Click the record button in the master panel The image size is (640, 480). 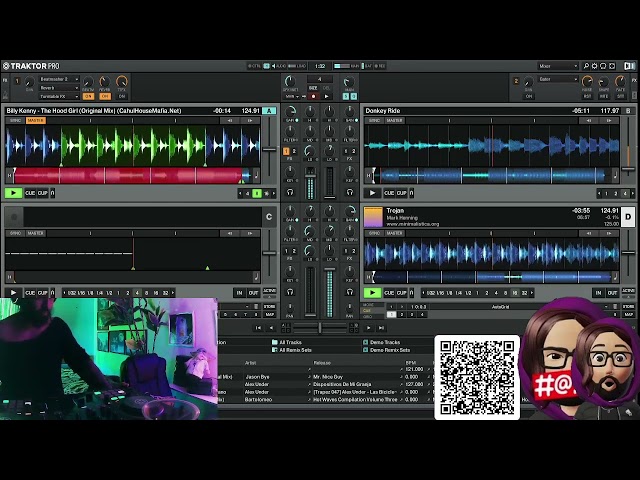[x=313, y=96]
